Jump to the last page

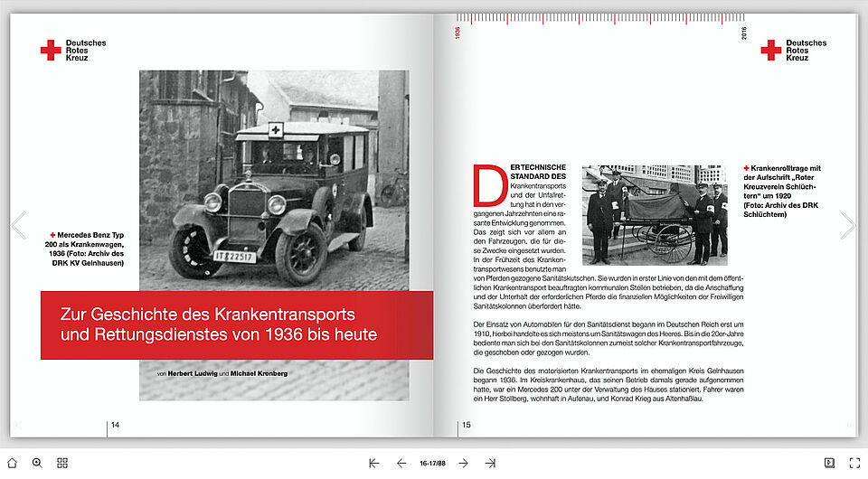pyautogui.click(x=490, y=463)
